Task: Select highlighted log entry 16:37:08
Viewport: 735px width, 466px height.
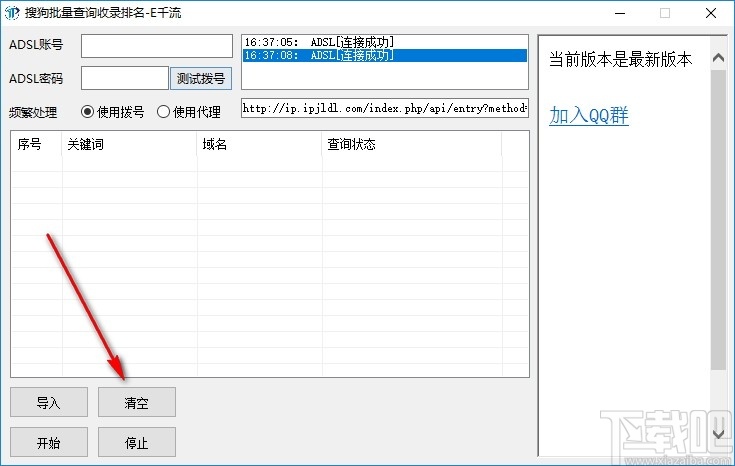Action: 384,55
